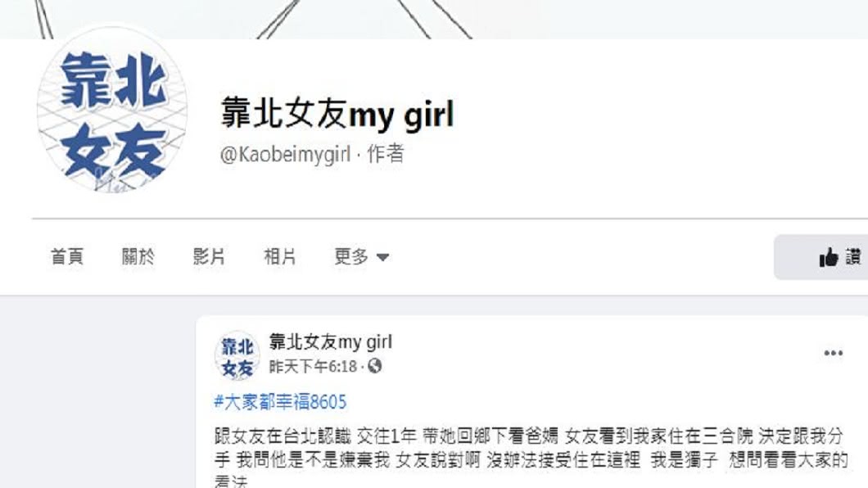Click the @Kaobeimygirl username text
Screen dimensions: 868x488
pos(285,155)
